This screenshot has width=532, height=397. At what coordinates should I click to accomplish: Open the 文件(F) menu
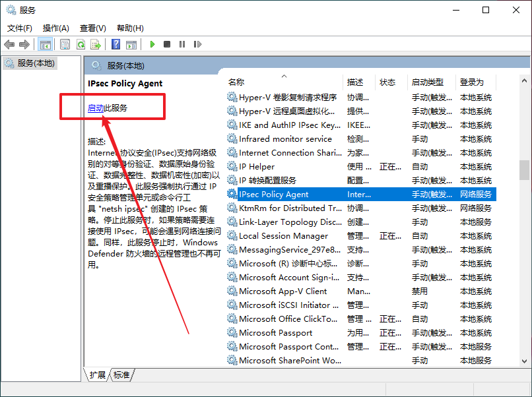[x=20, y=28]
